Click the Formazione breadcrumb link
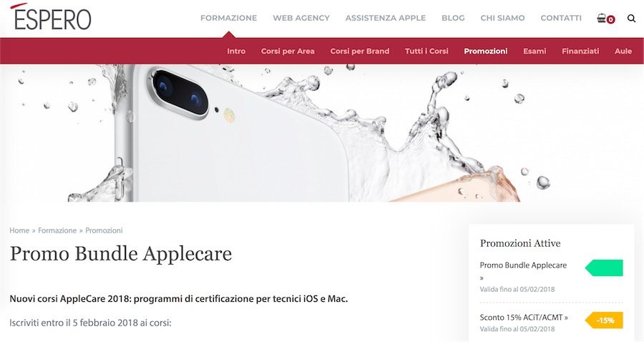Viewport: 644px width, 342px height. tap(57, 230)
